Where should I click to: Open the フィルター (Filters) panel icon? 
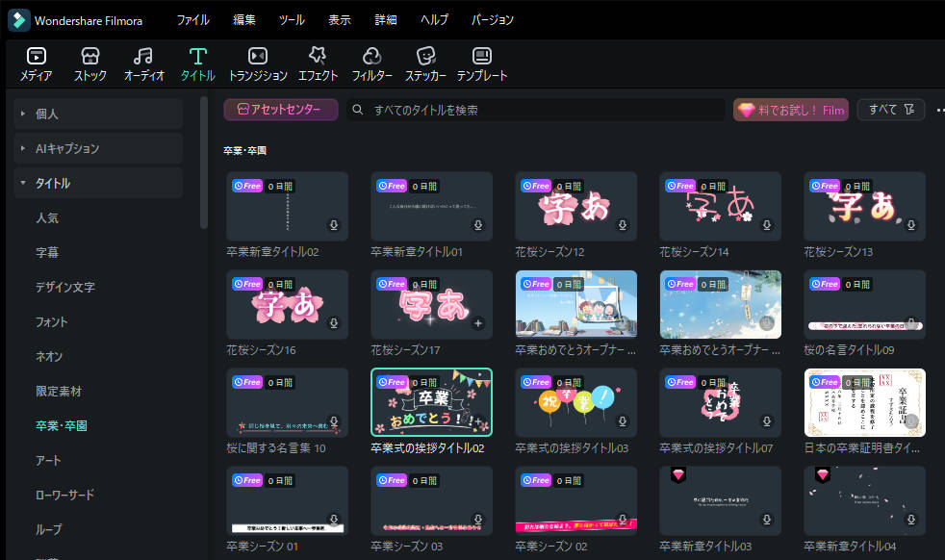(373, 64)
